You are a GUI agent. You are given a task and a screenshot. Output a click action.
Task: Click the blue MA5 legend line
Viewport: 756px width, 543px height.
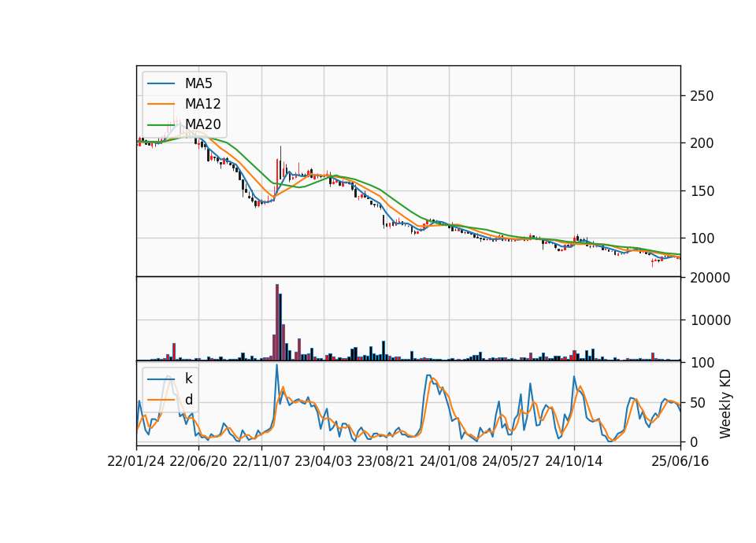[x=161, y=83]
